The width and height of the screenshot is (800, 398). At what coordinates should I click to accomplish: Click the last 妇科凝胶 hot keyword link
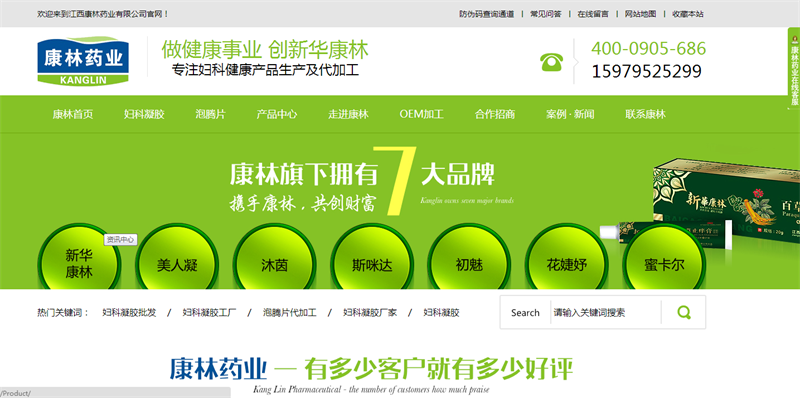coord(441,312)
